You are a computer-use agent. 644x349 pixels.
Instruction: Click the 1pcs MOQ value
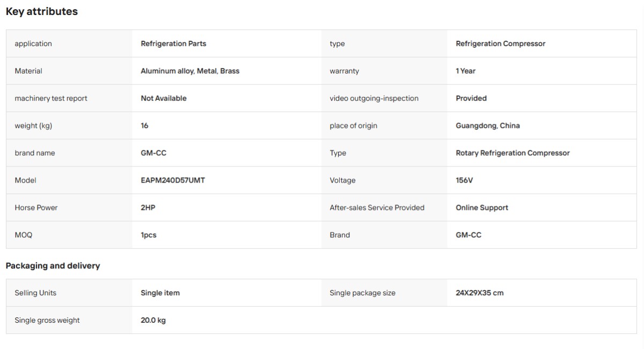[149, 235]
